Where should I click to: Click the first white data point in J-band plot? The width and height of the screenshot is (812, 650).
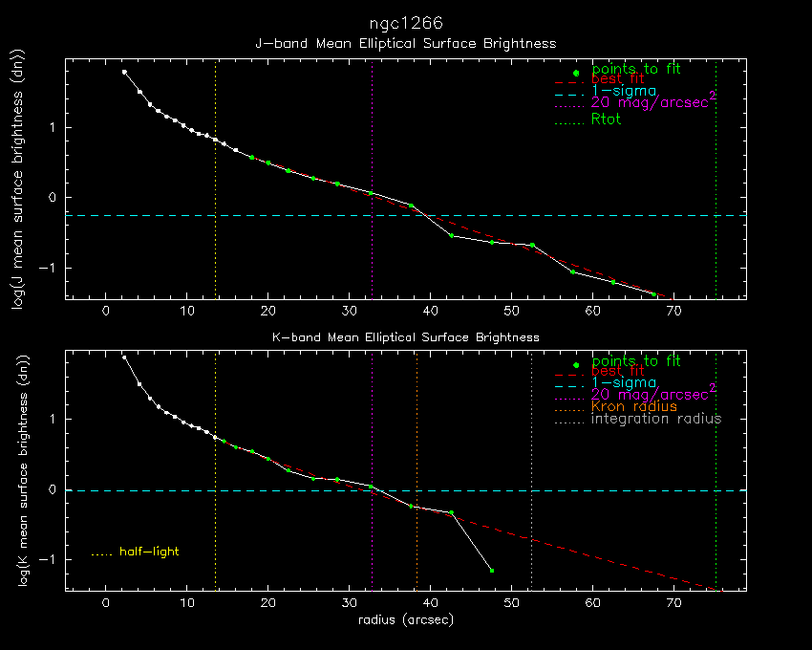click(x=124, y=72)
